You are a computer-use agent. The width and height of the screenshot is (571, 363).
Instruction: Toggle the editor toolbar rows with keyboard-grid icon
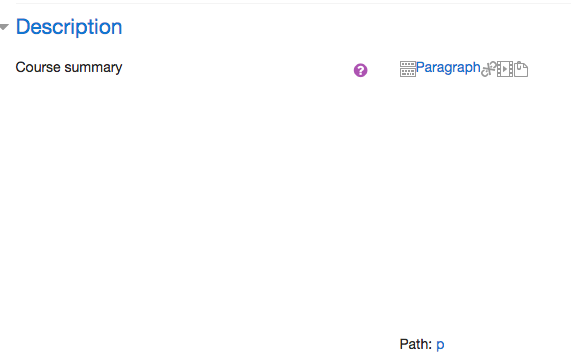click(x=407, y=69)
